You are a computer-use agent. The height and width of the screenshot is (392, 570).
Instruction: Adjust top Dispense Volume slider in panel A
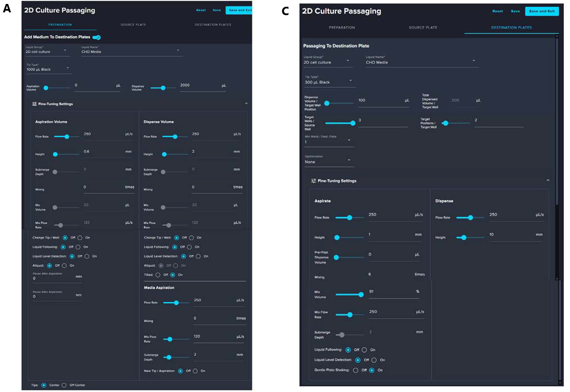click(x=163, y=88)
